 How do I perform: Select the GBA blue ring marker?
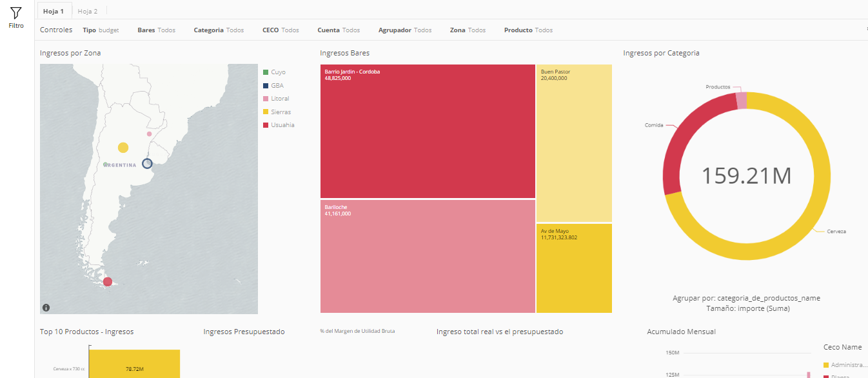pyautogui.click(x=147, y=164)
